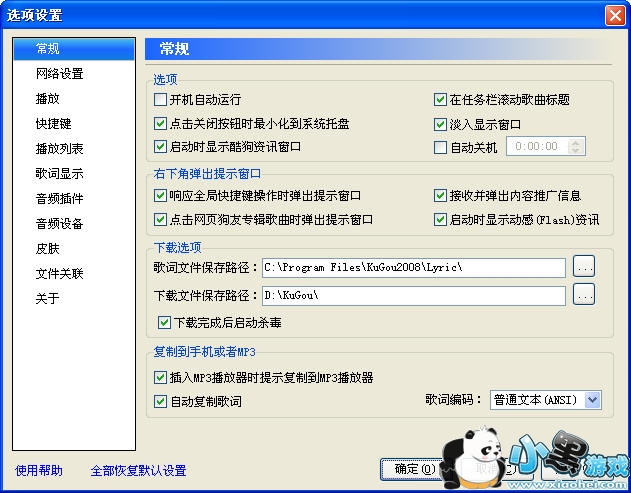This screenshot has height=493, width=631.
Task: Select 常规 in the sidebar
Action: [74, 49]
